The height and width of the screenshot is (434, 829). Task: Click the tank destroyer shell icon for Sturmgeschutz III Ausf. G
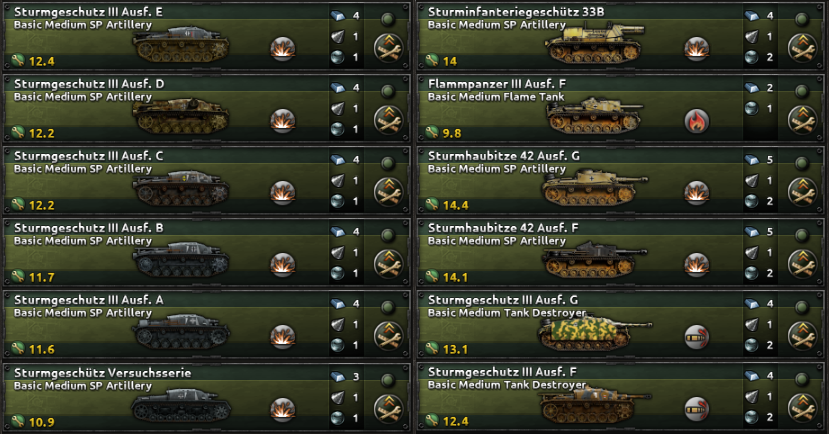click(x=697, y=337)
